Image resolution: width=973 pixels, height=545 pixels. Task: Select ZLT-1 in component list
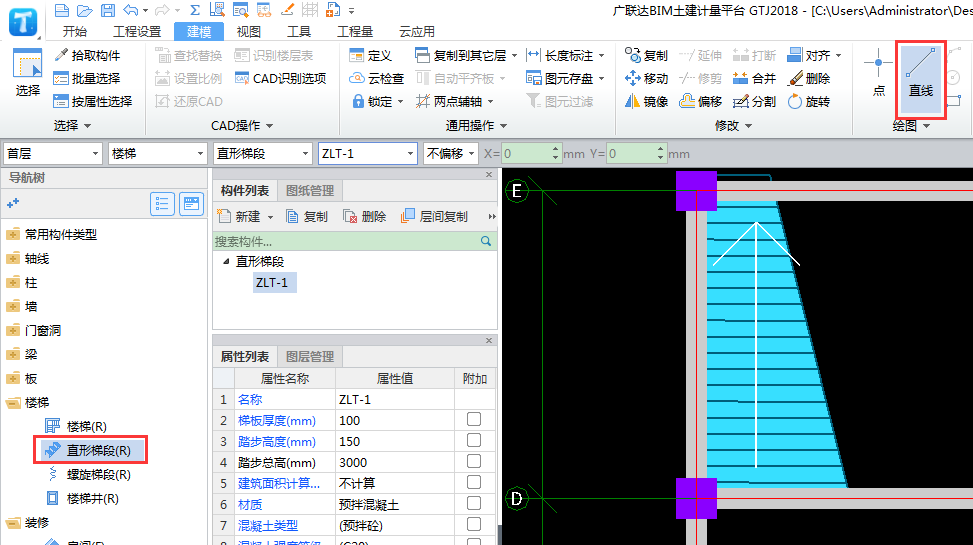click(x=272, y=282)
